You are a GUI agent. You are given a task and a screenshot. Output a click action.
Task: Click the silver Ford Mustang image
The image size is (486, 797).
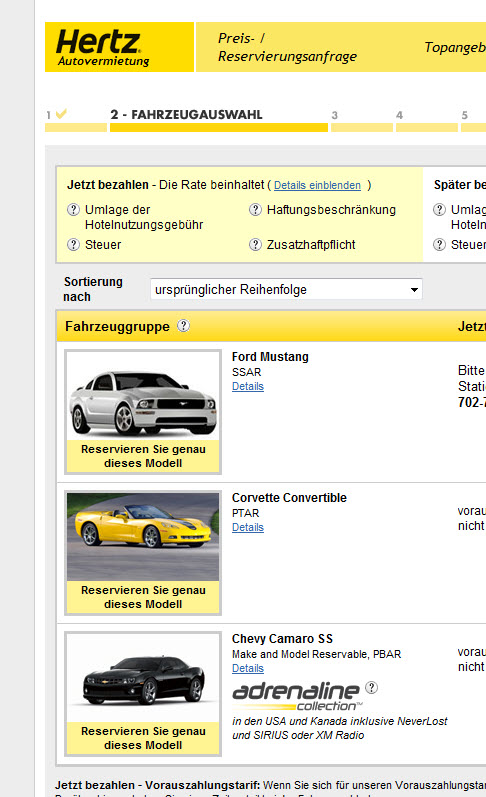143,396
